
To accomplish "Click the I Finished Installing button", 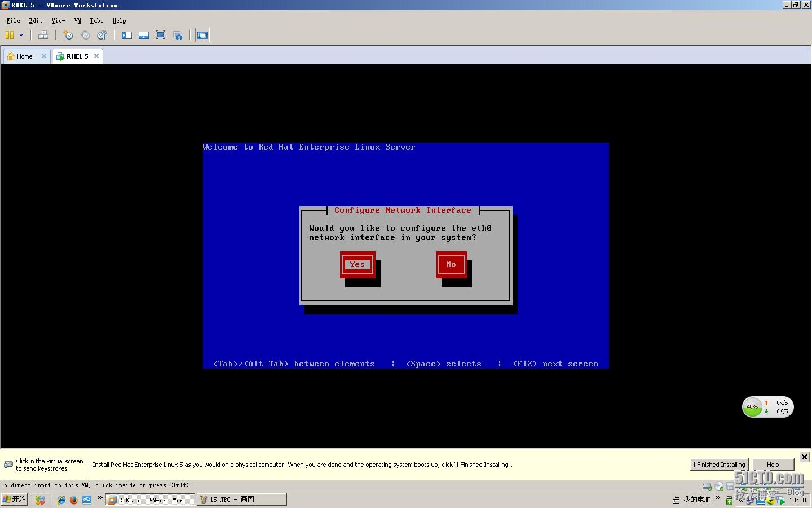I will (x=720, y=465).
